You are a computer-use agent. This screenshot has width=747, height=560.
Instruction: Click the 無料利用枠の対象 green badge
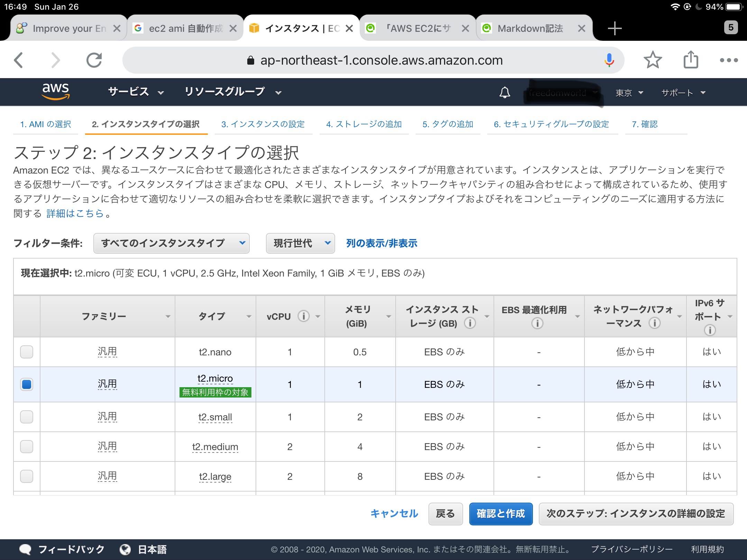tap(215, 392)
